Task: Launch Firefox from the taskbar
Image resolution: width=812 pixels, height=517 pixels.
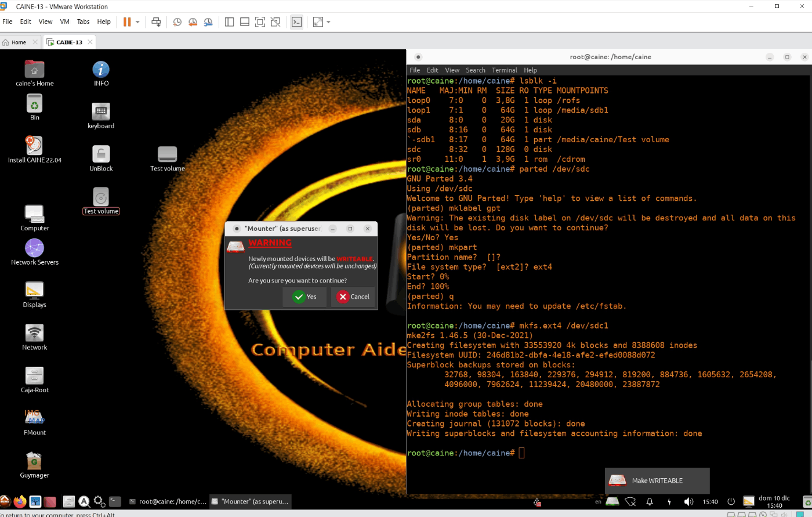Action: pos(20,501)
